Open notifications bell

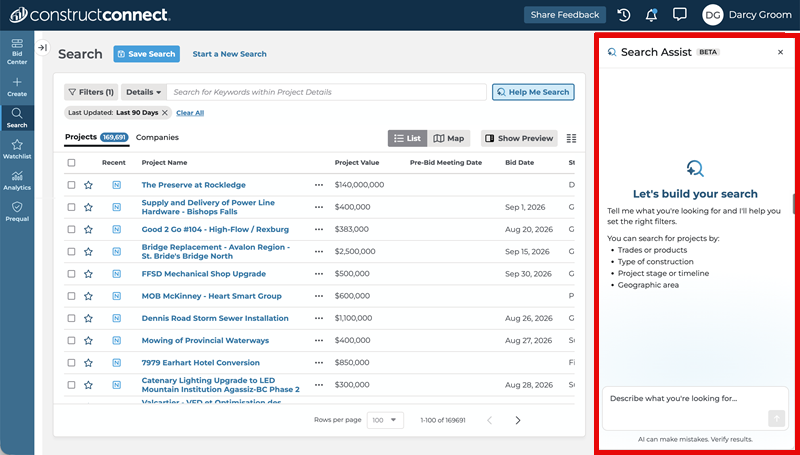(652, 15)
